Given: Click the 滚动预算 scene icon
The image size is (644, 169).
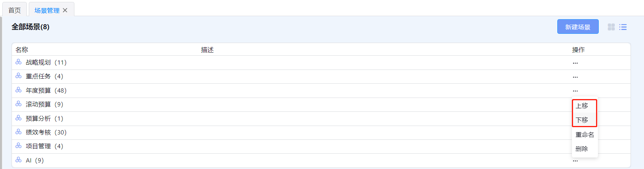Looking at the screenshot, I should [x=18, y=104].
